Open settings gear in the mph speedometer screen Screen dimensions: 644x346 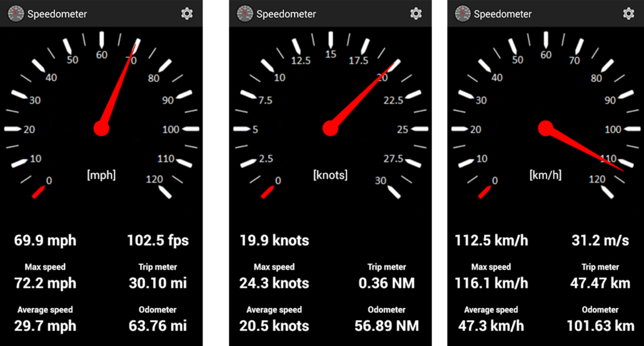coord(187,14)
